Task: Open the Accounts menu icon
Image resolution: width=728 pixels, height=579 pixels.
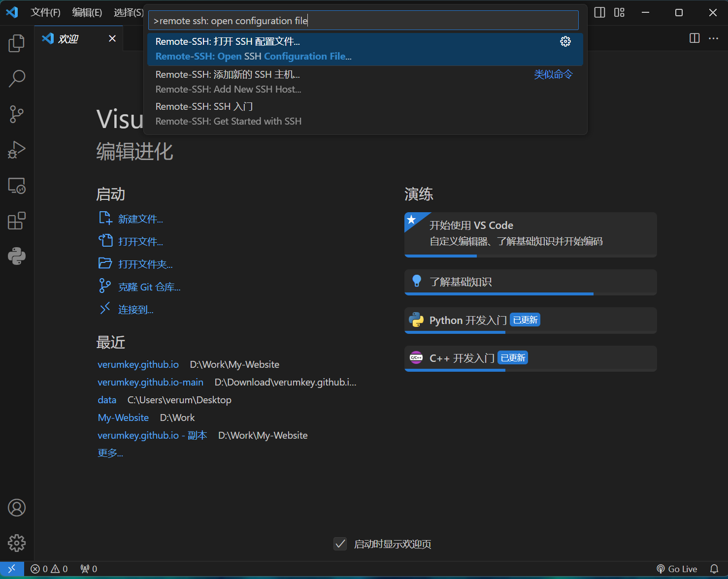Action: pyautogui.click(x=17, y=508)
